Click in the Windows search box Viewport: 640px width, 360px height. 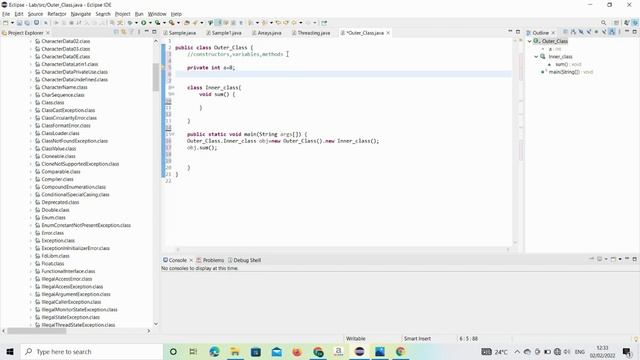click(91, 351)
